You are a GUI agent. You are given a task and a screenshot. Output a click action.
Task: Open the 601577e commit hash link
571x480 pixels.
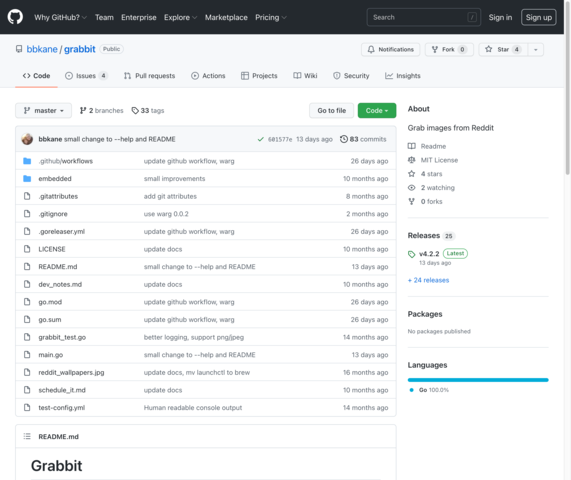280,139
